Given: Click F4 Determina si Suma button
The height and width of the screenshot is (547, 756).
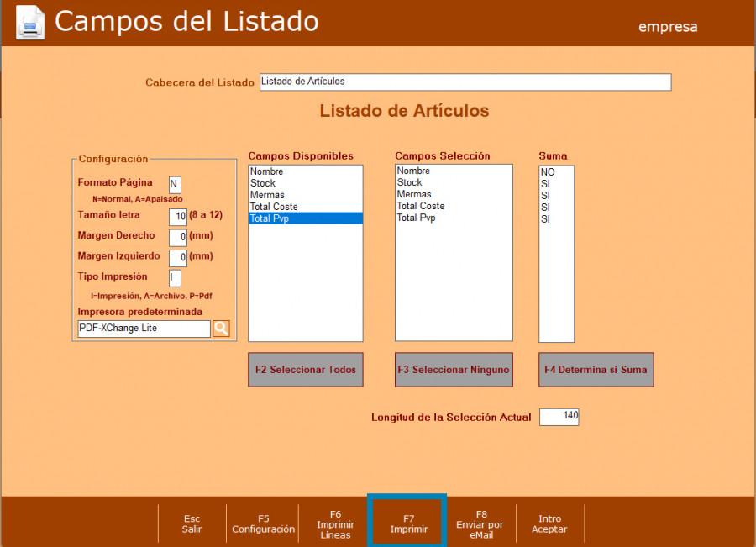Looking at the screenshot, I should tap(596, 370).
